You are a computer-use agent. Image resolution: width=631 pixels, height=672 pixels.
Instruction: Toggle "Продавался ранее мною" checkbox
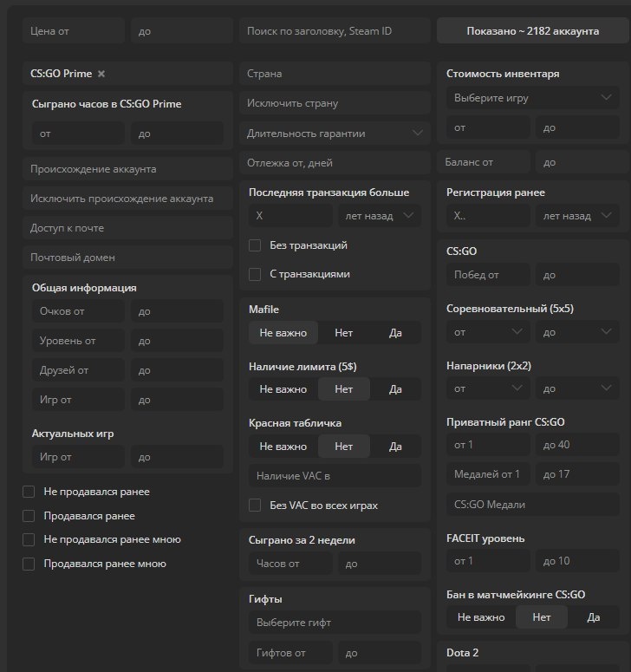point(29,564)
